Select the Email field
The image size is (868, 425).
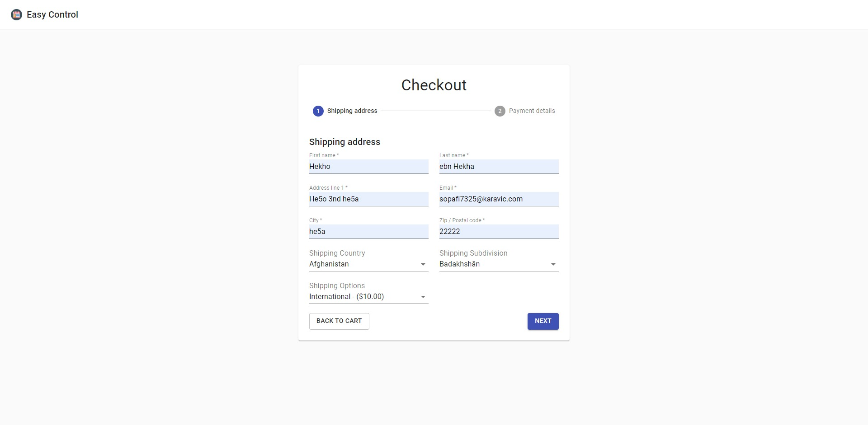click(x=499, y=199)
